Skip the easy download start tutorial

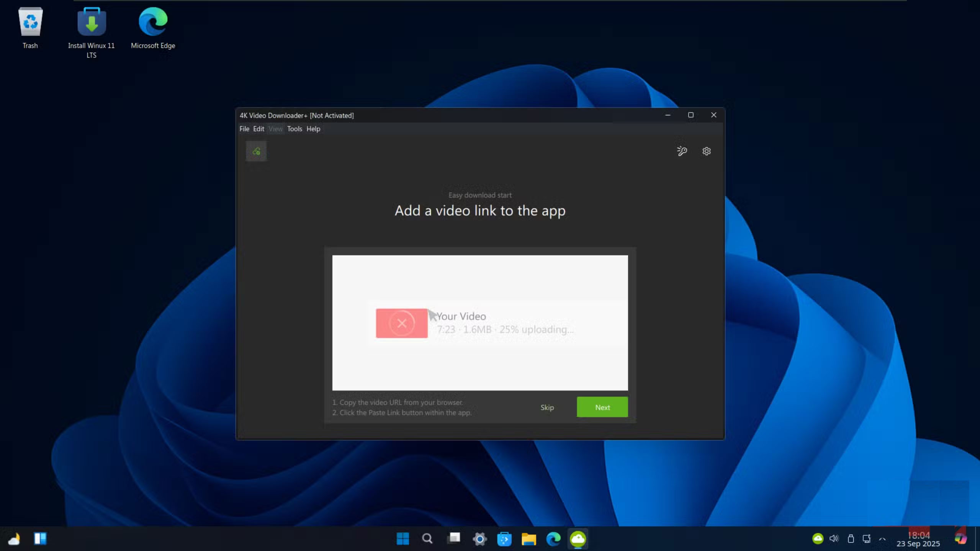click(547, 407)
